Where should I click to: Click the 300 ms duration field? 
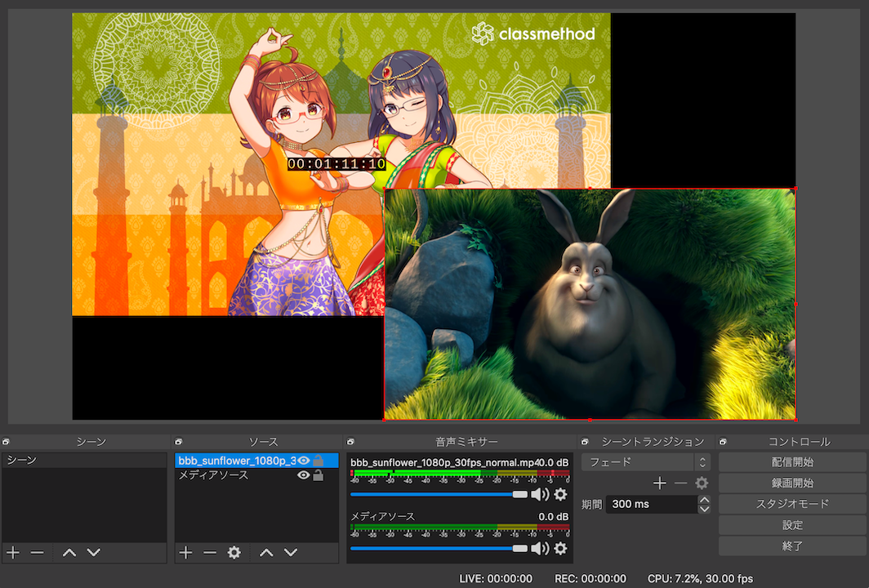pyautogui.click(x=652, y=505)
